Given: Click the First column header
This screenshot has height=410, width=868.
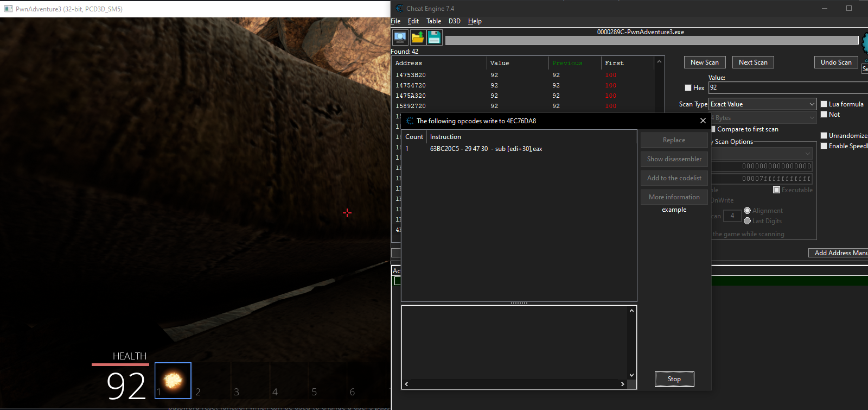Looking at the screenshot, I should (x=628, y=63).
